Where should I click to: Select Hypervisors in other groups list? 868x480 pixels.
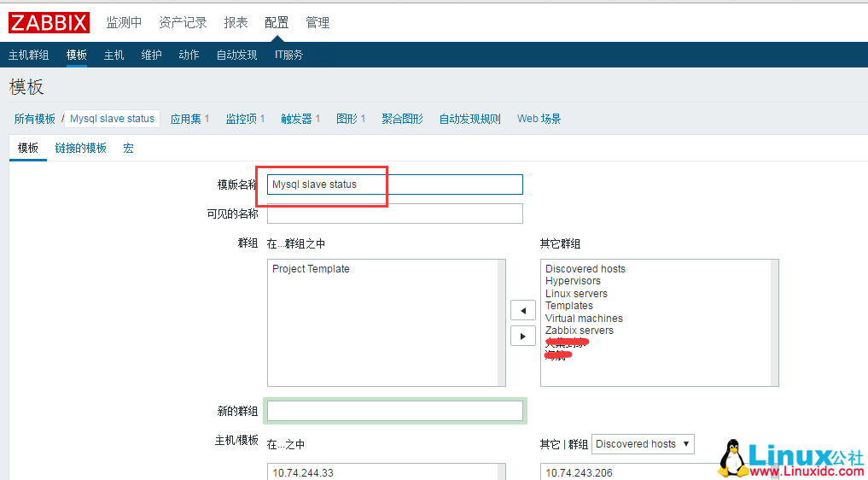coord(573,281)
